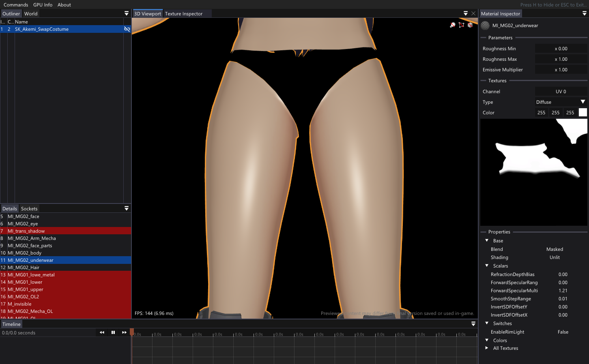Screen dimensions: 589x364
Task: Click the rewind button in Timeline
Action: (102, 332)
